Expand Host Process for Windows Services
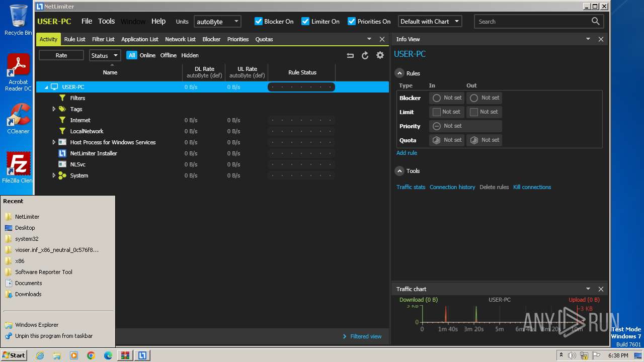This screenshot has height=362, width=644. 54,142
